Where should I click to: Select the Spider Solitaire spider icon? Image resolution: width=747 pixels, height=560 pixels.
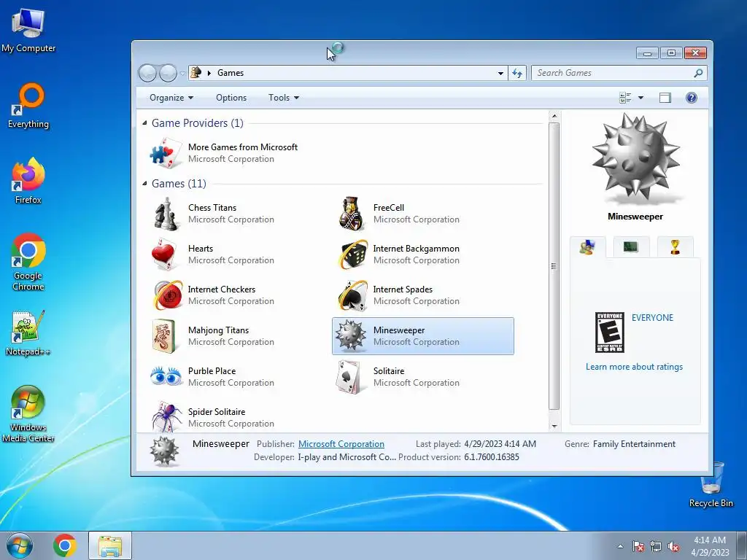click(167, 416)
